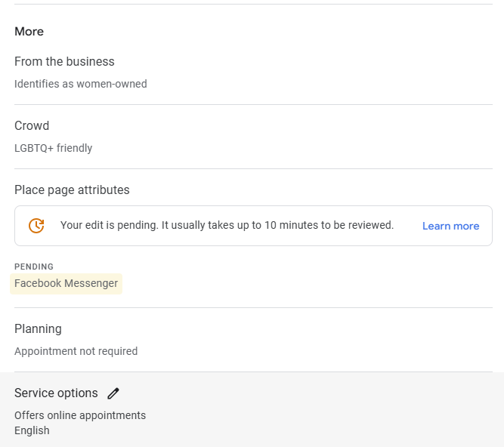Click the pencil edit icon beside Service options
Image resolution: width=504 pixels, height=447 pixels.
113,393
